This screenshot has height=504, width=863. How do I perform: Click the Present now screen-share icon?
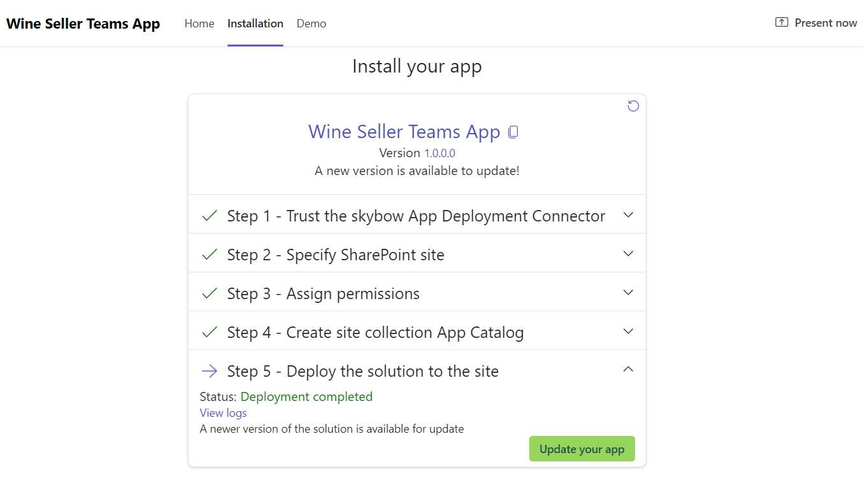781,22
